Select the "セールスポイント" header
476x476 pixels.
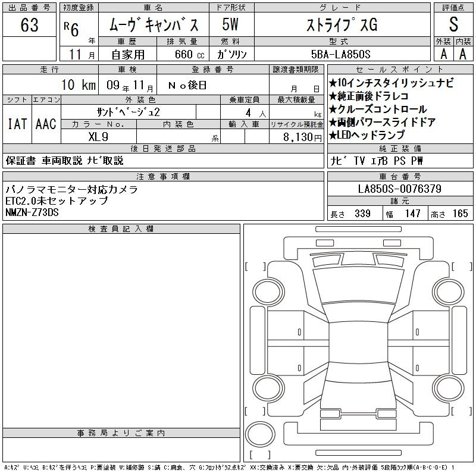(x=400, y=70)
